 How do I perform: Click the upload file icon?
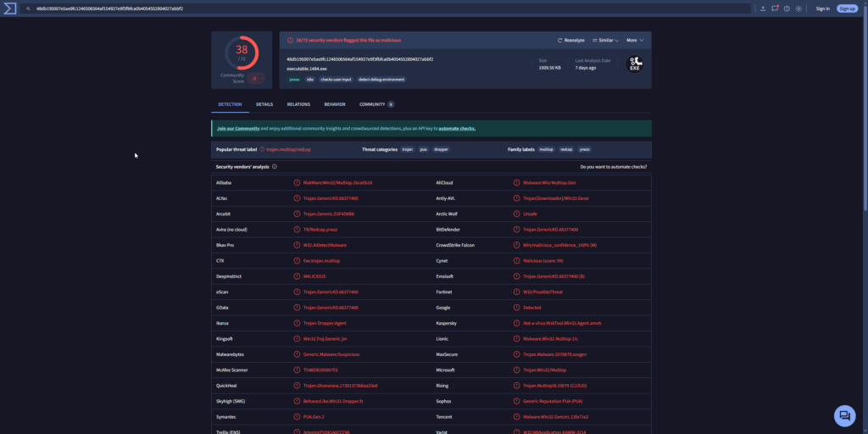[763, 8]
